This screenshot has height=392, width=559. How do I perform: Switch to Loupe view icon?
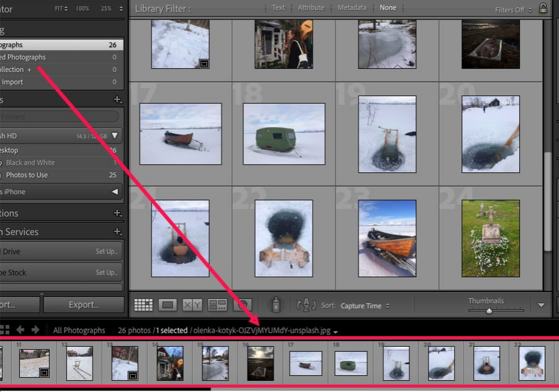168,305
